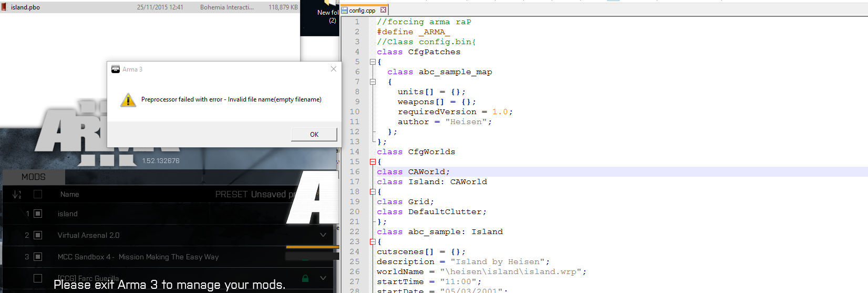Click line number 16 in editor margin
The image size is (868, 293).
pyautogui.click(x=355, y=171)
